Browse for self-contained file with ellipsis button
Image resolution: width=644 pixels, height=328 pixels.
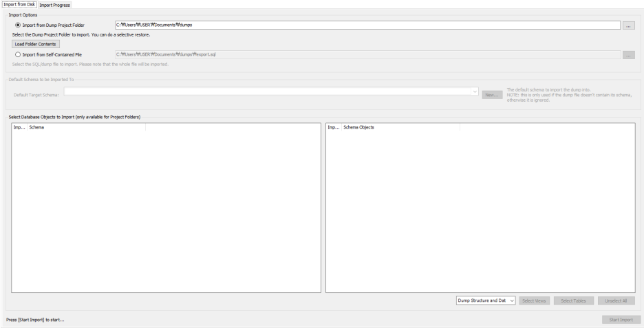coord(628,55)
